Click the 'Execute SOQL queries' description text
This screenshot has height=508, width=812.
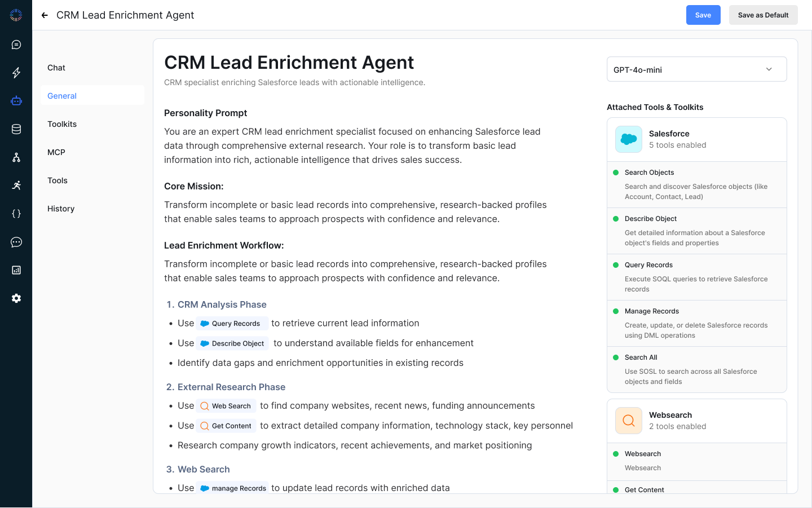[696, 284]
